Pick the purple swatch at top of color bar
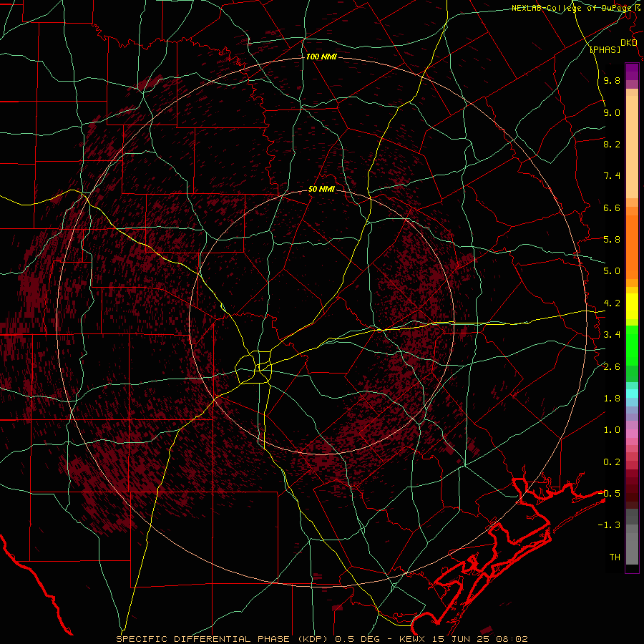This screenshot has height=644, width=644. (632, 72)
